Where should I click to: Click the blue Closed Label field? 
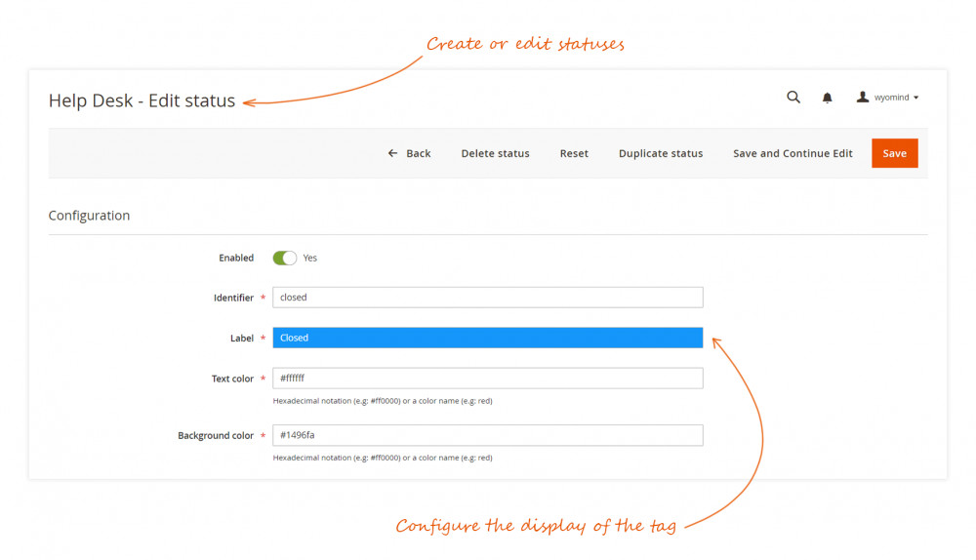pos(487,338)
